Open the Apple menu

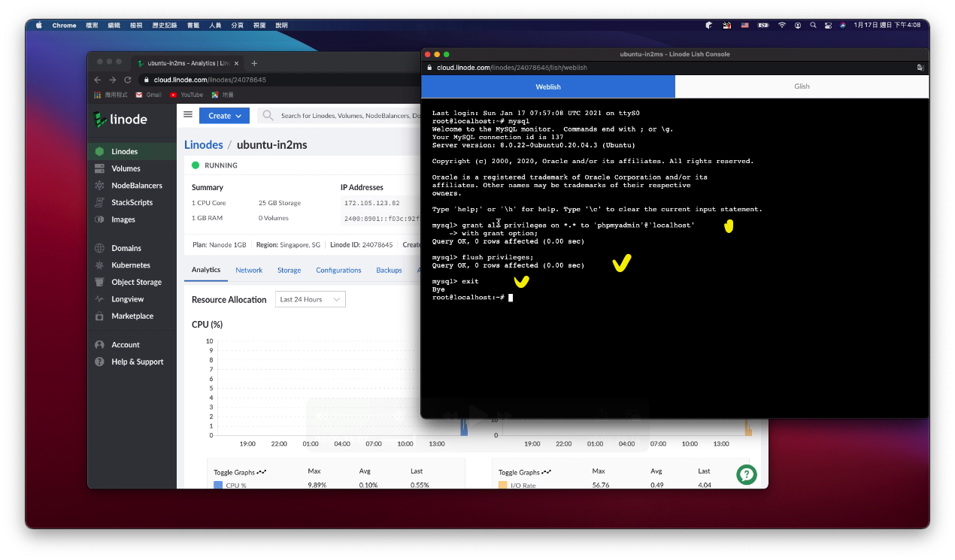click(x=39, y=25)
